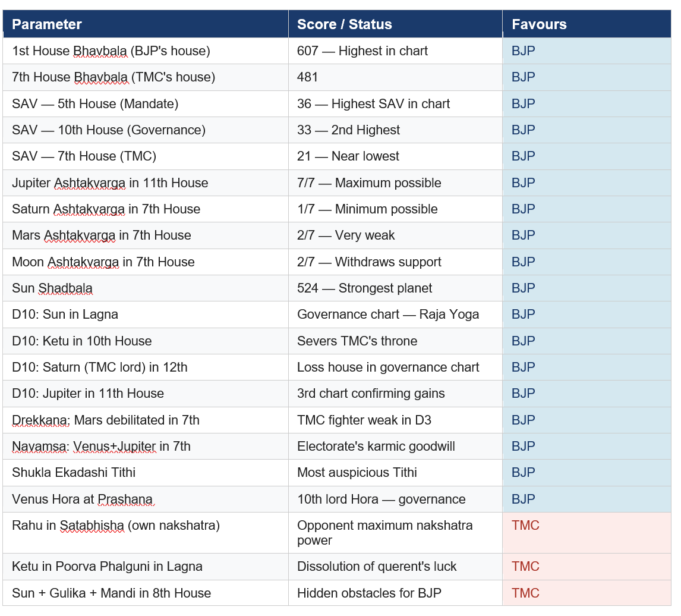Click the Parameter column header
The image size is (681, 616).
(x=47, y=24)
